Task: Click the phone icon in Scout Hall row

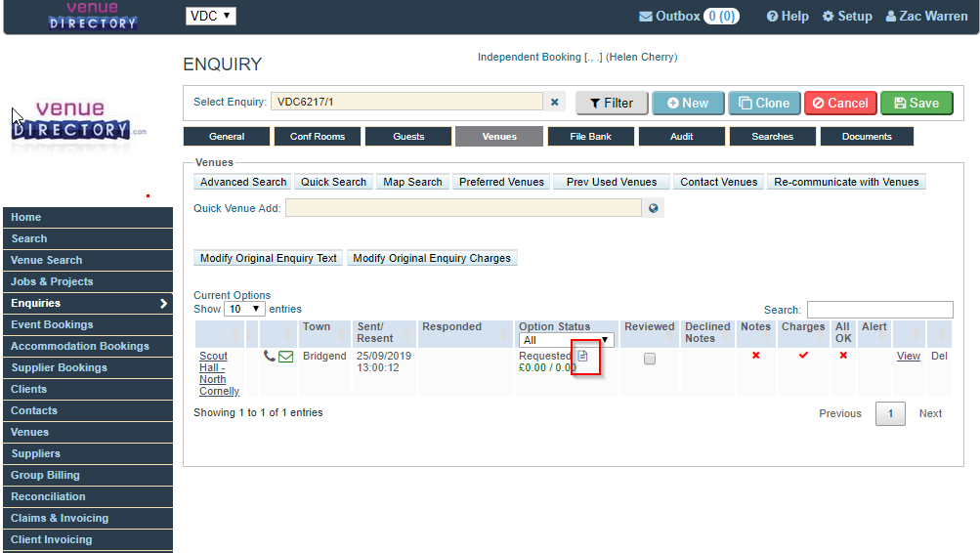Action: (x=270, y=357)
